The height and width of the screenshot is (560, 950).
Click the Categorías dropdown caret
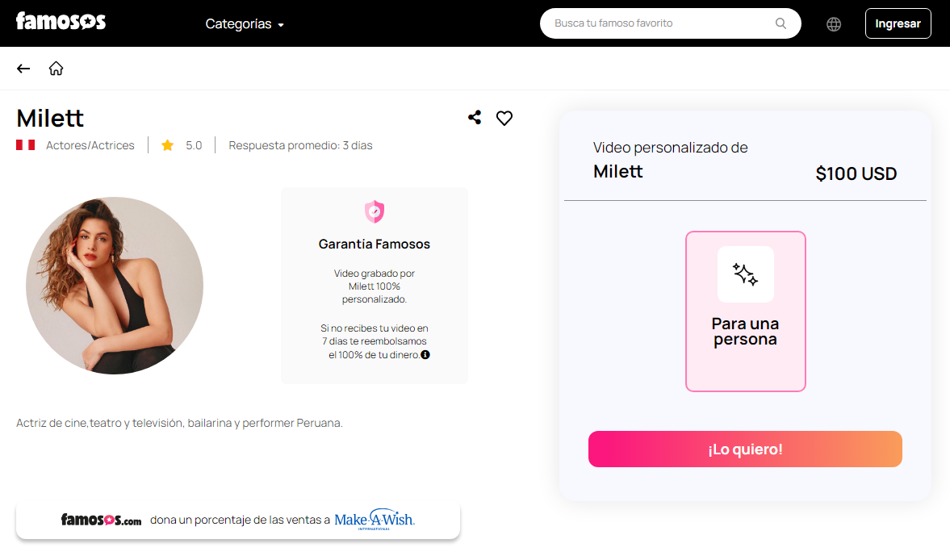[281, 25]
